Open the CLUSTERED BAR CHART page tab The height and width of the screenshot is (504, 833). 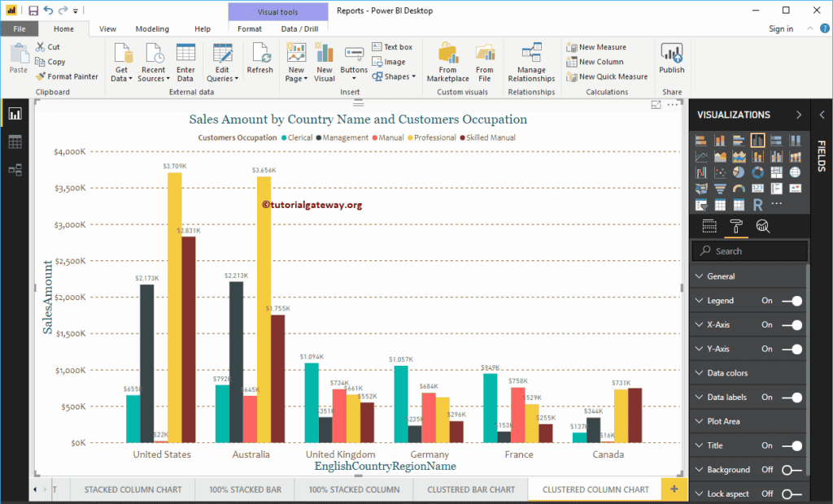[x=472, y=489]
